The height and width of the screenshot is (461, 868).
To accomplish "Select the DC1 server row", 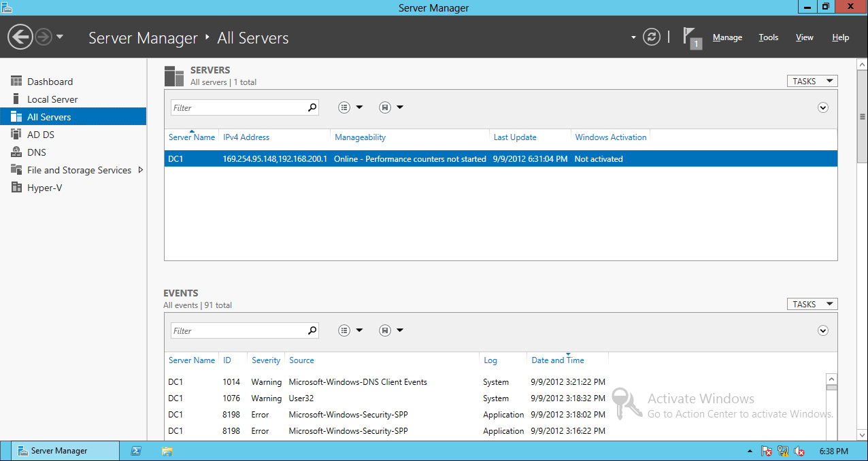I will coord(408,158).
